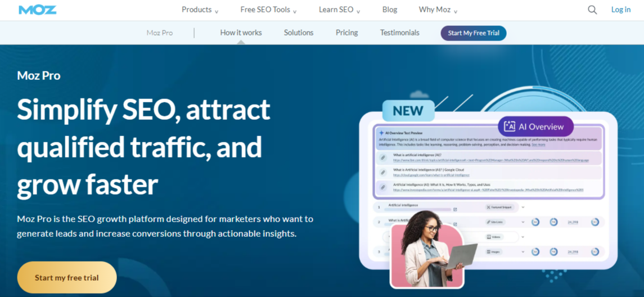Click the last donut gauge in the Images row
The width and height of the screenshot is (644, 297).
coord(595,251)
